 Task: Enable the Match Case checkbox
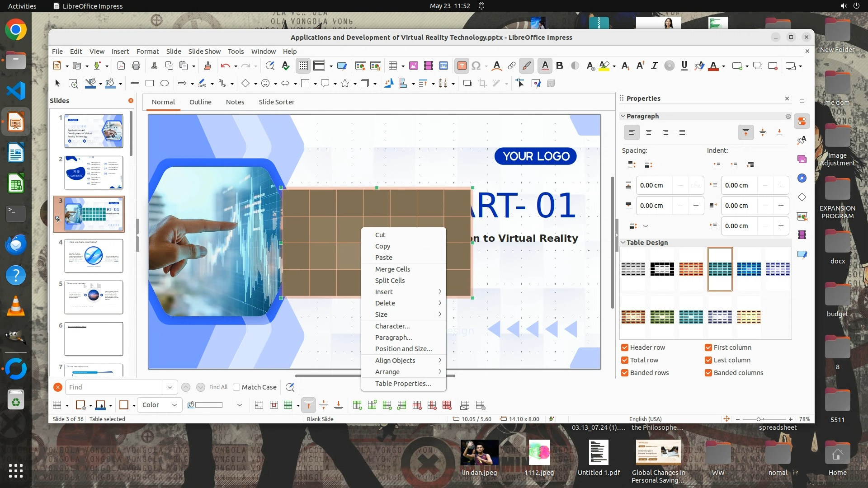click(x=236, y=387)
